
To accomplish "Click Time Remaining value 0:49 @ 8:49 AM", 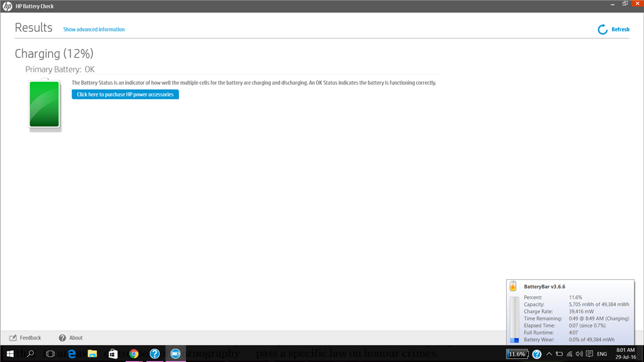I will click(x=599, y=318).
